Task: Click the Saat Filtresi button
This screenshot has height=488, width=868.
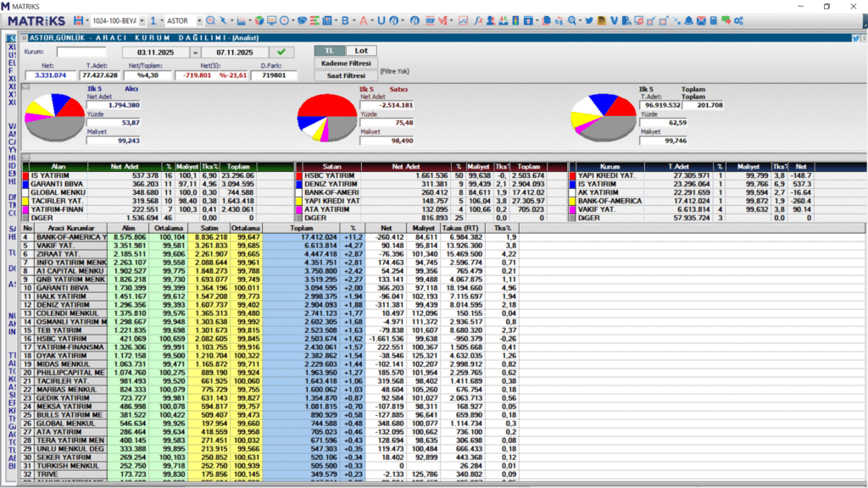Action: click(x=345, y=75)
